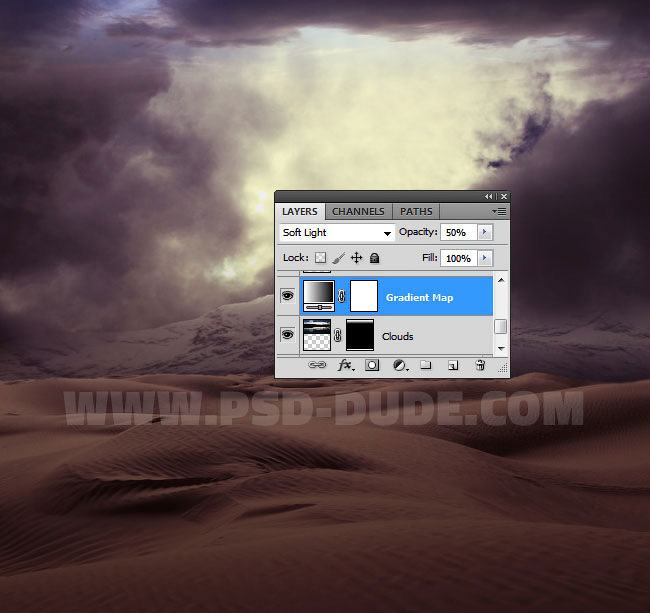Collapse the panel with double arrows
The width and height of the screenshot is (650, 613).
(x=489, y=196)
